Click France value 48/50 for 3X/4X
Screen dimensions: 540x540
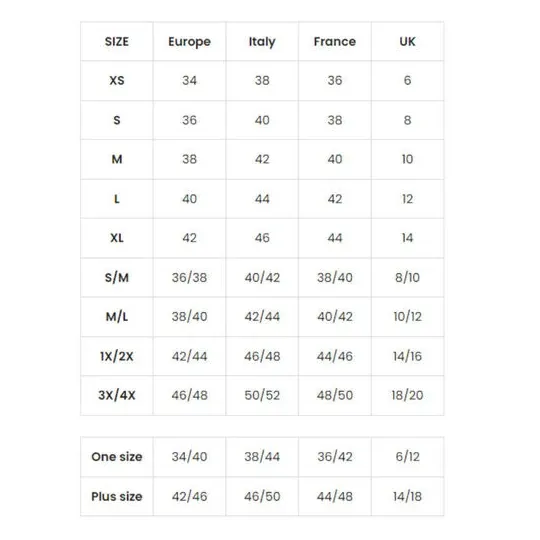[x=335, y=395]
